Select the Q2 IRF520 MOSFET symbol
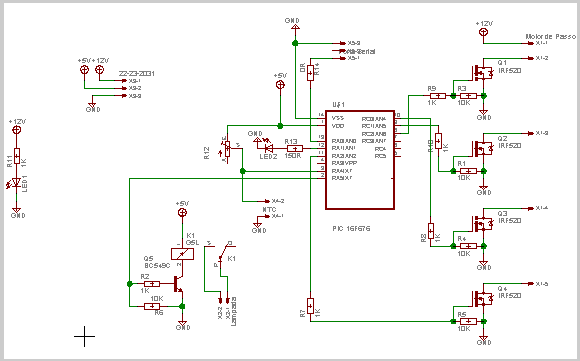 [x=482, y=148]
